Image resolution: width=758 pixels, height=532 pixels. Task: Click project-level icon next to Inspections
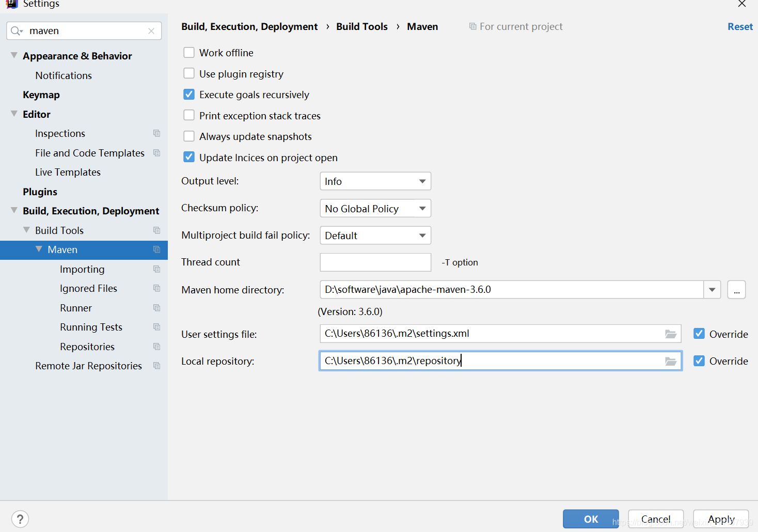pos(157,133)
